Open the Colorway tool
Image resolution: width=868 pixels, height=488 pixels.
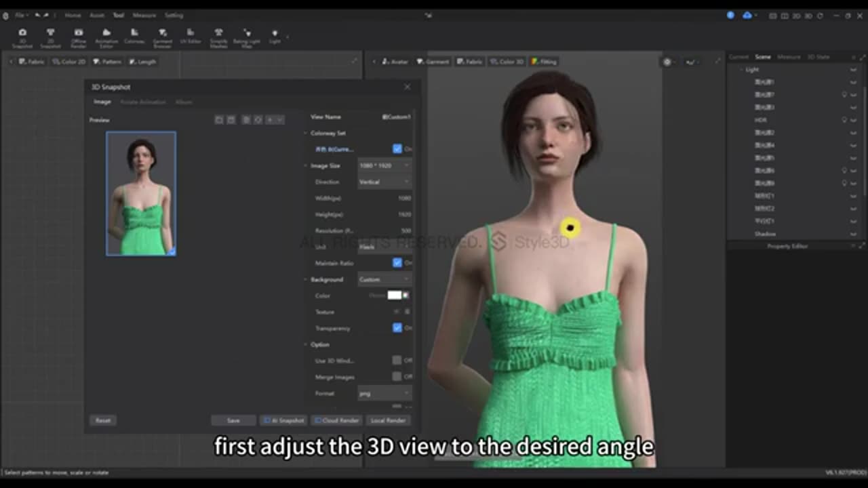pyautogui.click(x=134, y=36)
